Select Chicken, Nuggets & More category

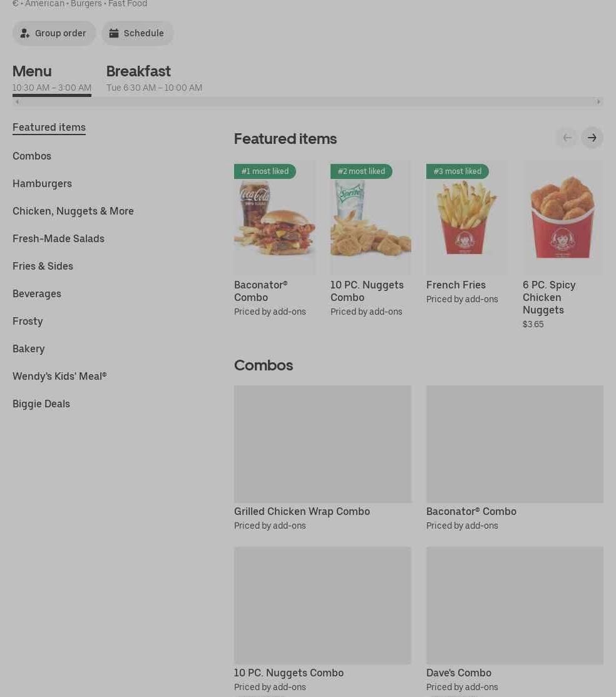click(x=73, y=211)
